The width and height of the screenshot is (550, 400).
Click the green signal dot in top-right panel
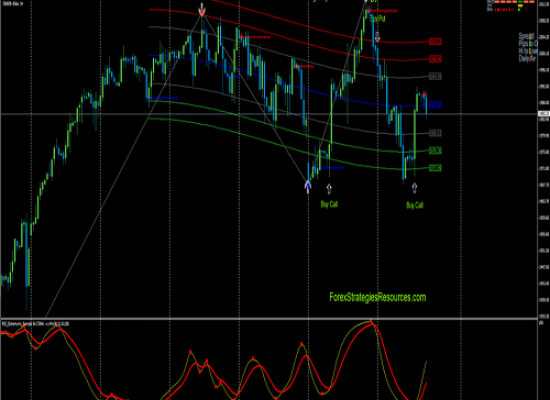[519, 10]
